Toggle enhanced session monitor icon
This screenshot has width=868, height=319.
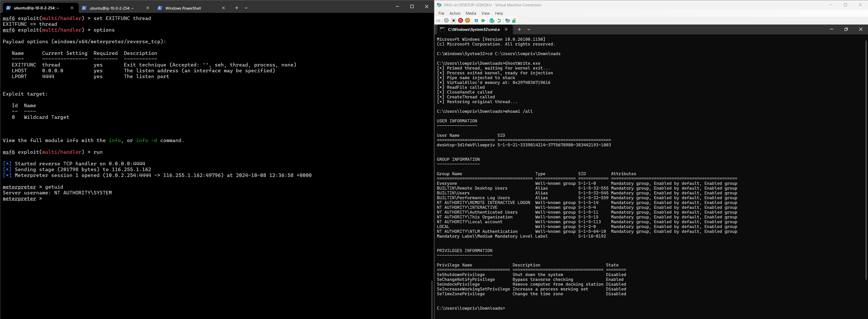point(508,20)
